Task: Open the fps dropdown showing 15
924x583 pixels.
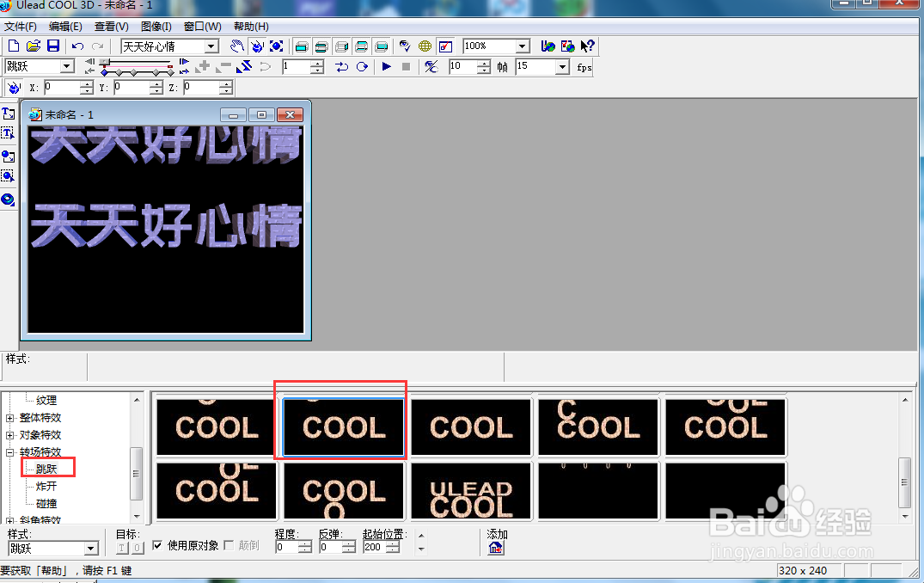Action: 562,66
